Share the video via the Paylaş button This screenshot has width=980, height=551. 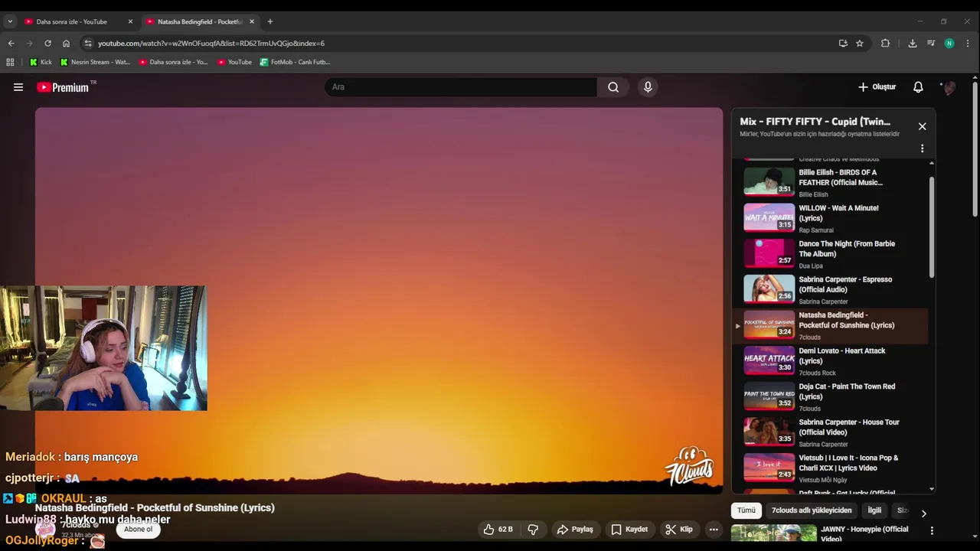pos(575,529)
